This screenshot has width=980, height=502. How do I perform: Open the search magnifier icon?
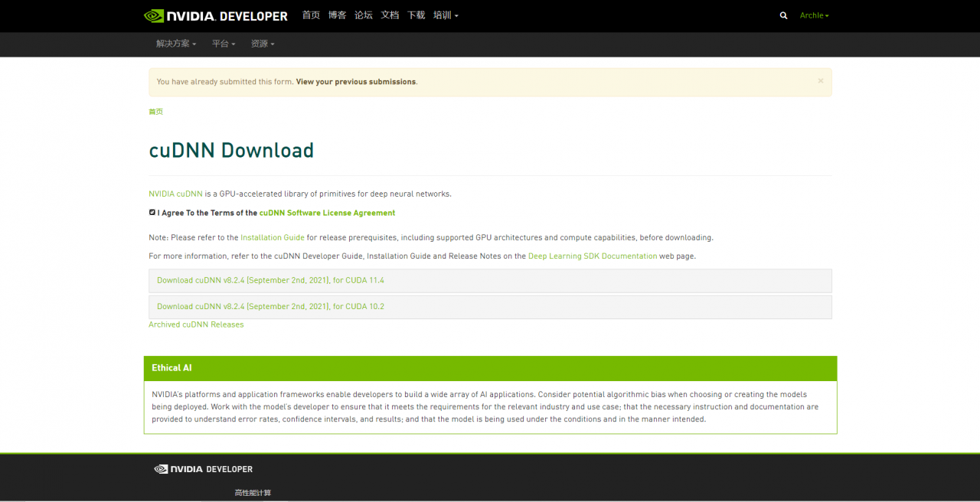pos(783,15)
